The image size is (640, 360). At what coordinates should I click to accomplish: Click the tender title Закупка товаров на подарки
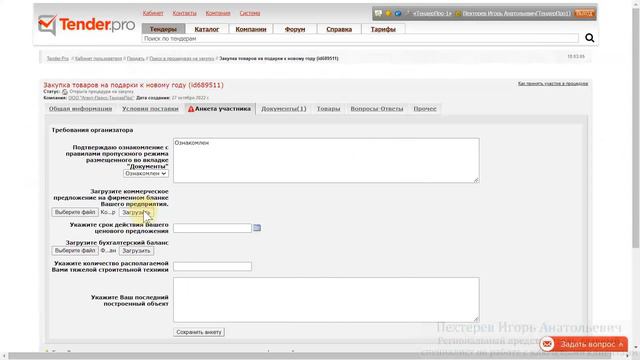(x=133, y=85)
